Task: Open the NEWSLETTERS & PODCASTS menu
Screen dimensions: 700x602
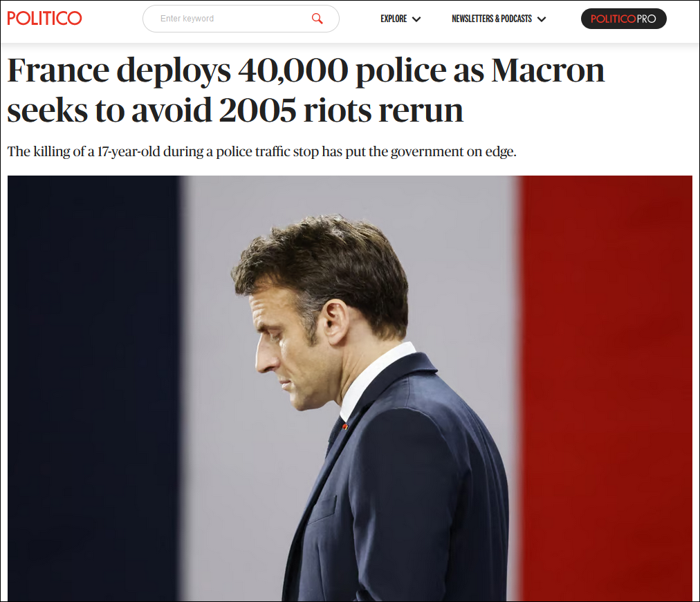Action: 492,19
